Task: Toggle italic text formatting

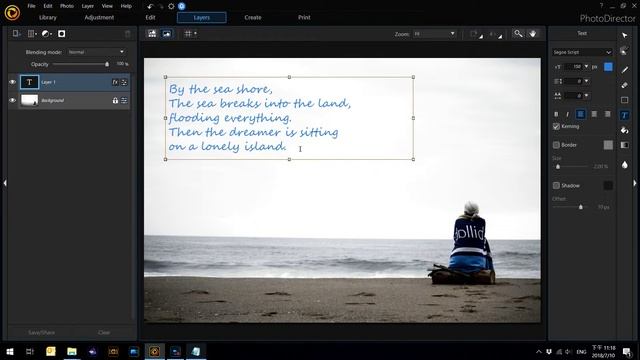Action: pyautogui.click(x=567, y=114)
